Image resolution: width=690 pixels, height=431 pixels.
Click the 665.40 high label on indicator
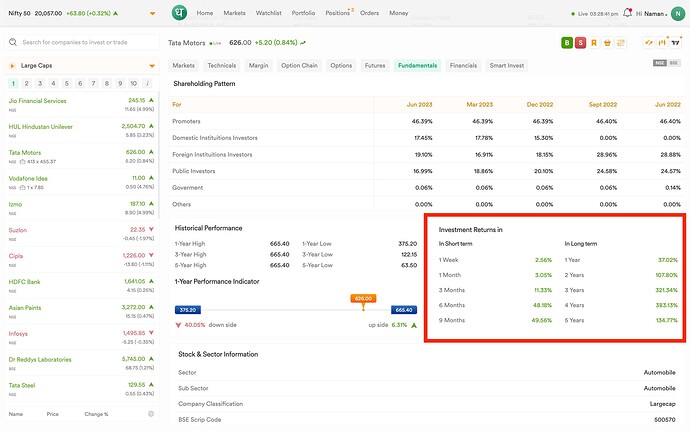pyautogui.click(x=404, y=310)
